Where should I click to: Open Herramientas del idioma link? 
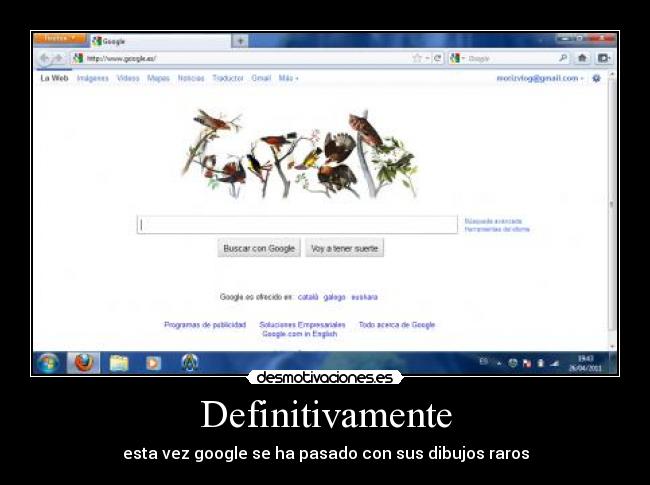pyautogui.click(x=497, y=229)
